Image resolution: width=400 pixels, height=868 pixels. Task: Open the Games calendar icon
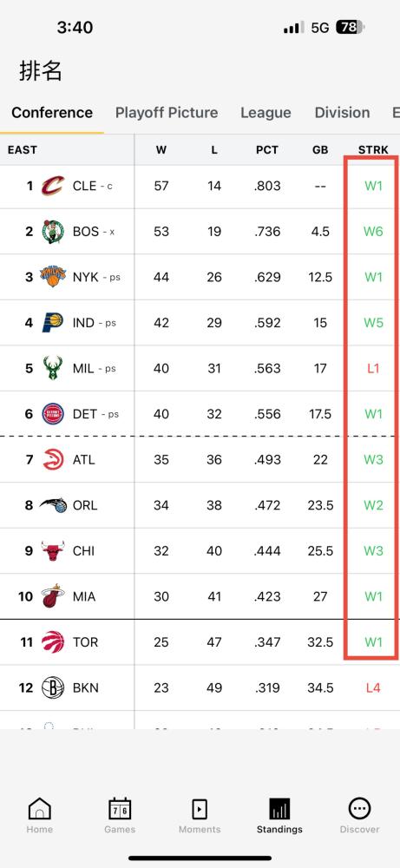tap(120, 809)
